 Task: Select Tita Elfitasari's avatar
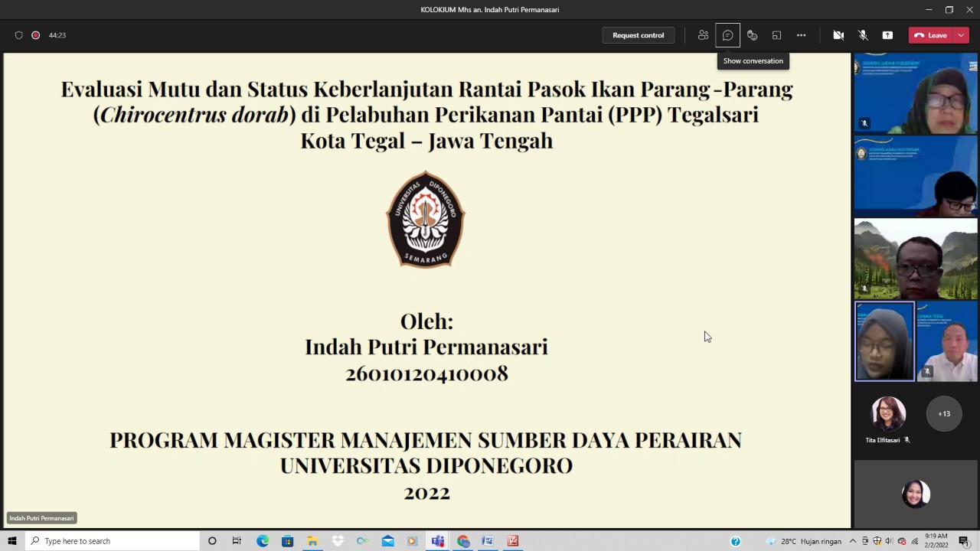(888, 414)
